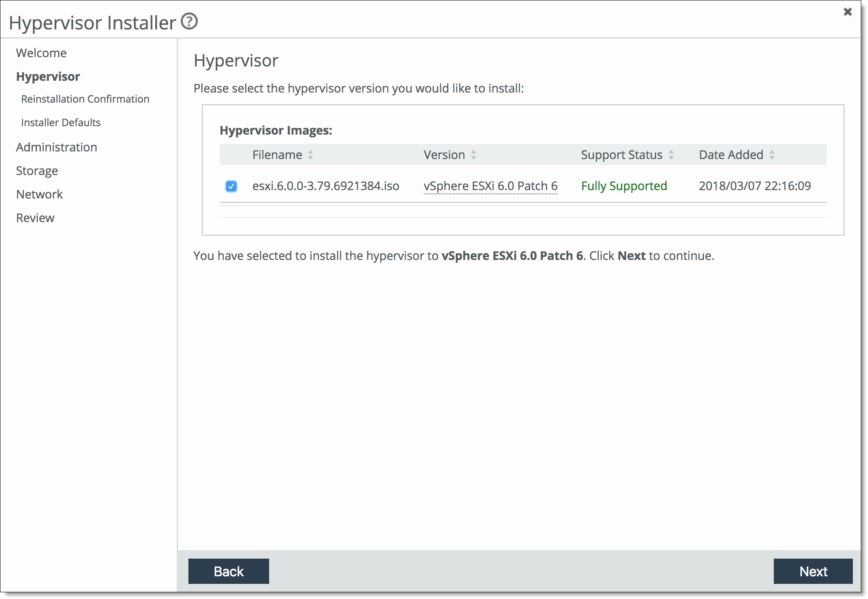The height and width of the screenshot is (599, 868).
Task: Navigate to the Network step
Action: (39, 194)
